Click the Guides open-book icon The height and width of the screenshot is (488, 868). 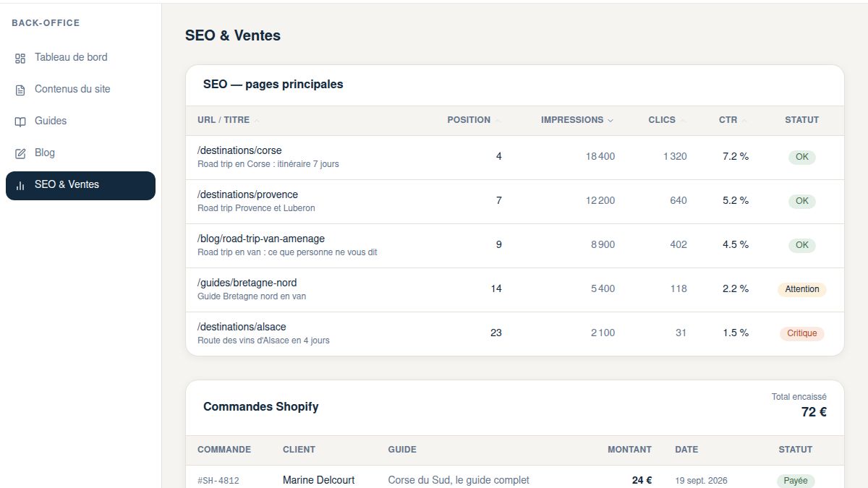[20, 121]
